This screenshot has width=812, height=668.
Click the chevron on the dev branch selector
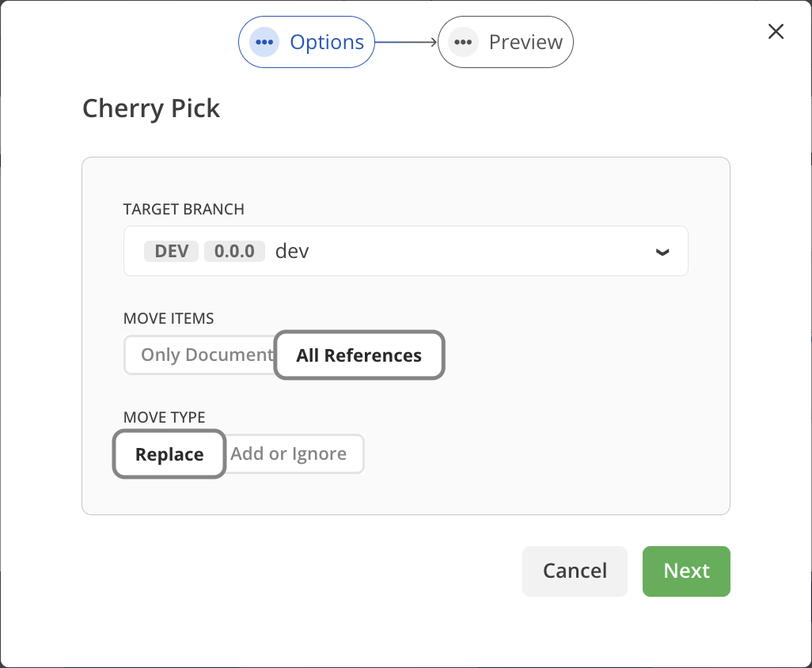[x=661, y=252]
